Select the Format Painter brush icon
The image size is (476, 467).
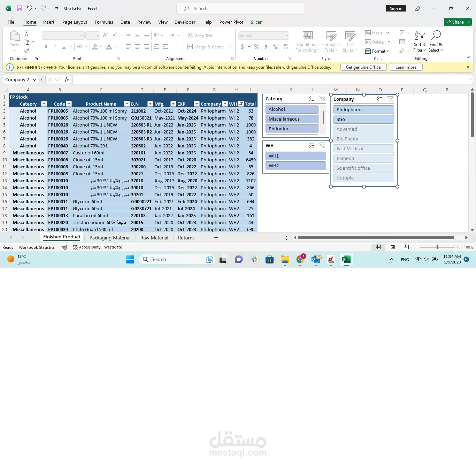(x=26, y=51)
